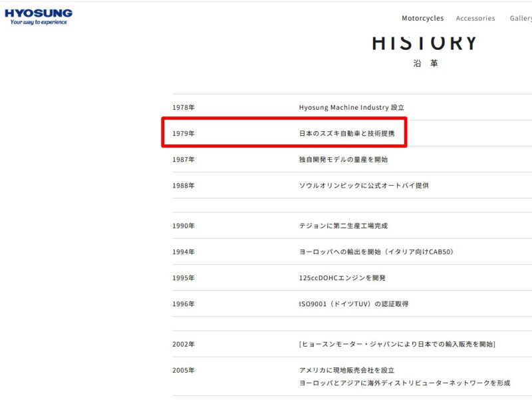Click '125ccDOHCエンジンを開発' entry

(342, 278)
